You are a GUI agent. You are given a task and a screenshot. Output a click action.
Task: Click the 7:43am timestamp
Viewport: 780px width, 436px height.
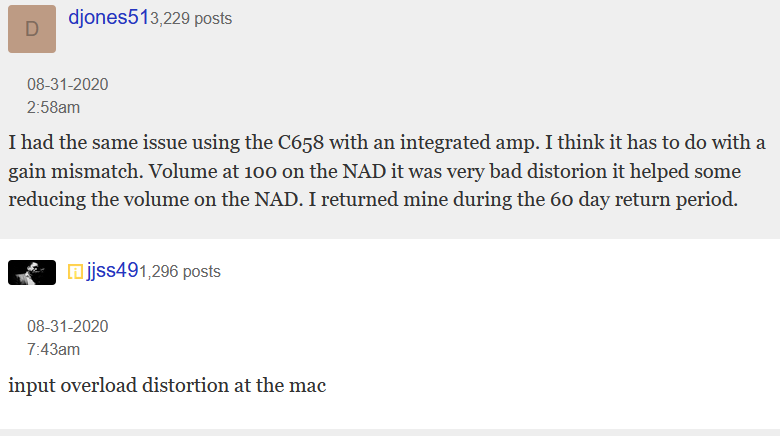pos(53,349)
